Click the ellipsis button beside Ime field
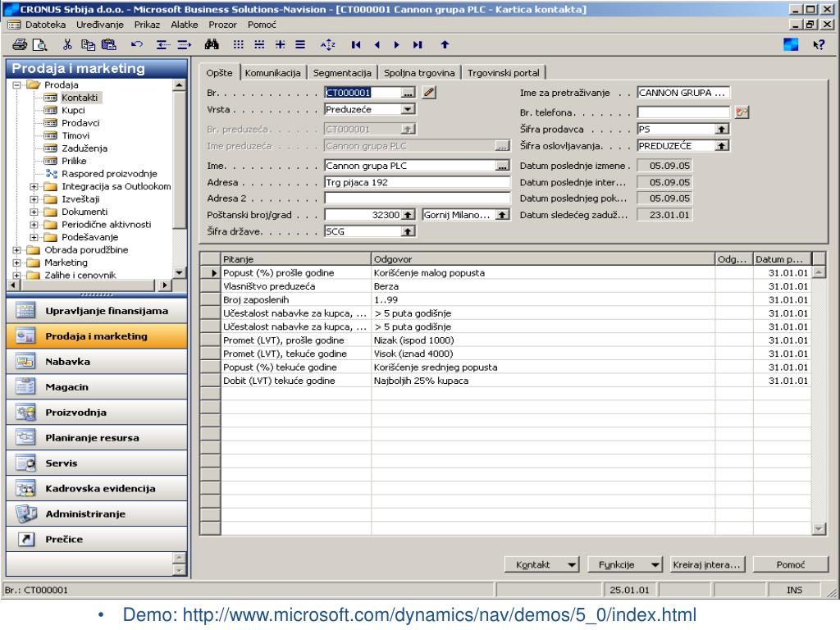This screenshot has height=630, width=840. [x=502, y=166]
